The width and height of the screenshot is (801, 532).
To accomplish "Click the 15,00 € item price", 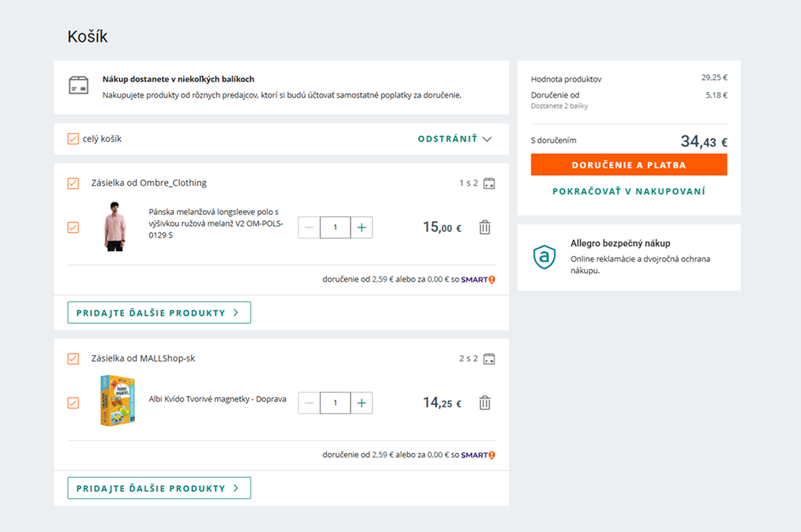I will pos(442,227).
